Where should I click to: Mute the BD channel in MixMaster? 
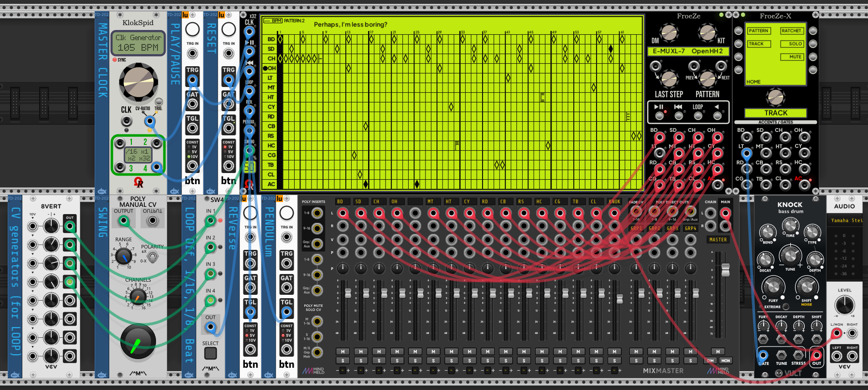tap(343, 352)
